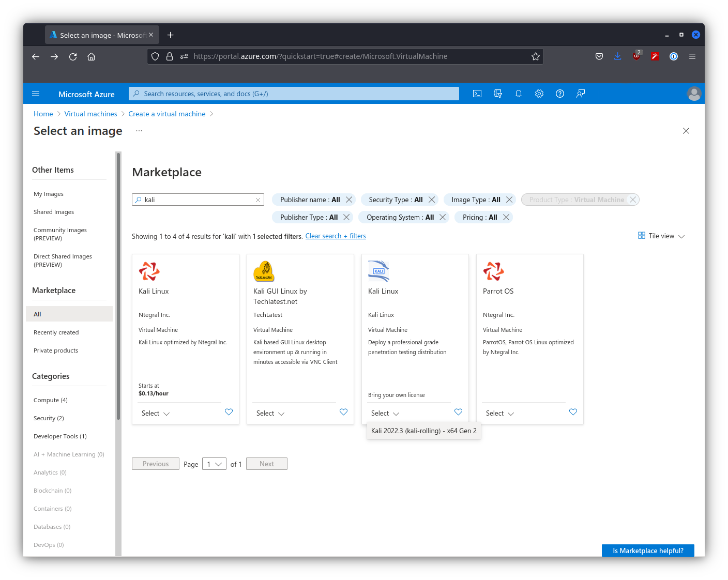Click the Firefox downloads icon
Screen dimensions: 728x580
point(617,56)
